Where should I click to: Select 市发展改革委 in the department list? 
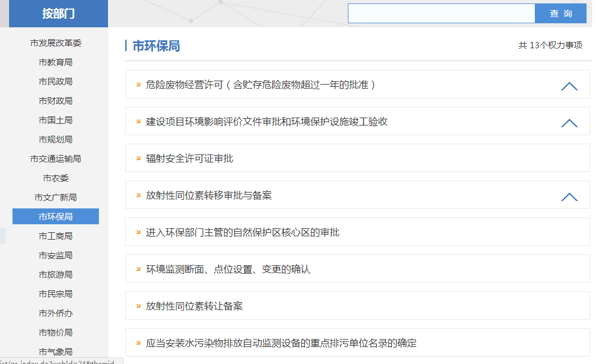[x=56, y=43]
